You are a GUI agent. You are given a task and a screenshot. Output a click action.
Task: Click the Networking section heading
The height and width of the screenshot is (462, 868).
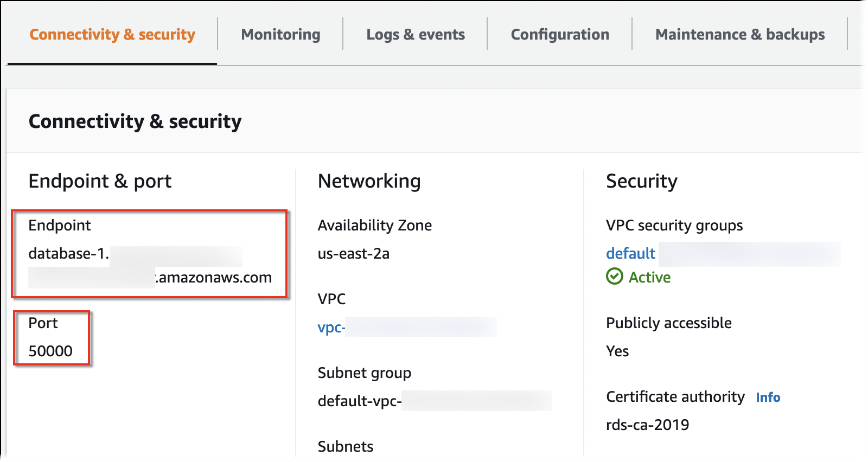369,181
